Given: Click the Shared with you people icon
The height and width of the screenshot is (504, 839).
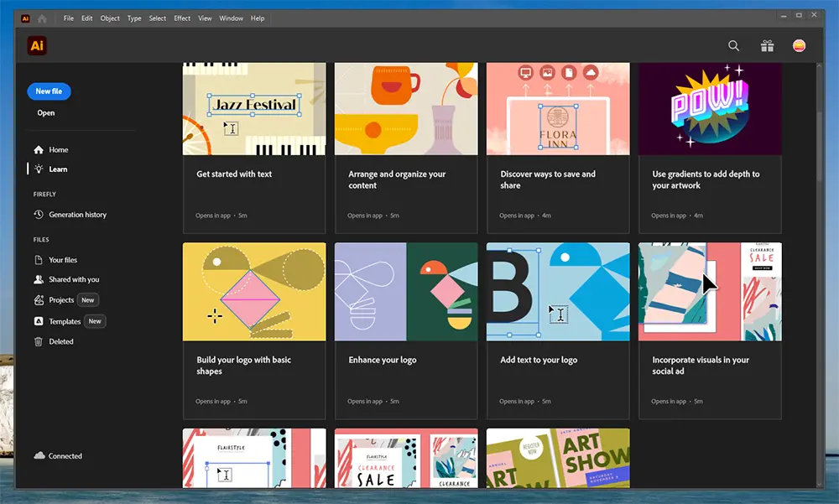Looking at the screenshot, I should 39,279.
